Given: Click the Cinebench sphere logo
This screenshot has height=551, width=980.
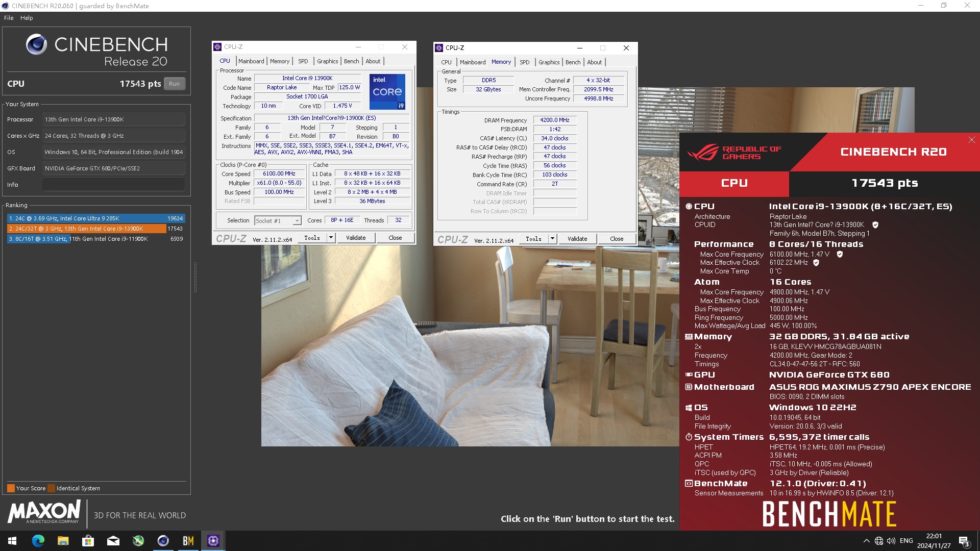Looking at the screenshot, I should click(37, 44).
